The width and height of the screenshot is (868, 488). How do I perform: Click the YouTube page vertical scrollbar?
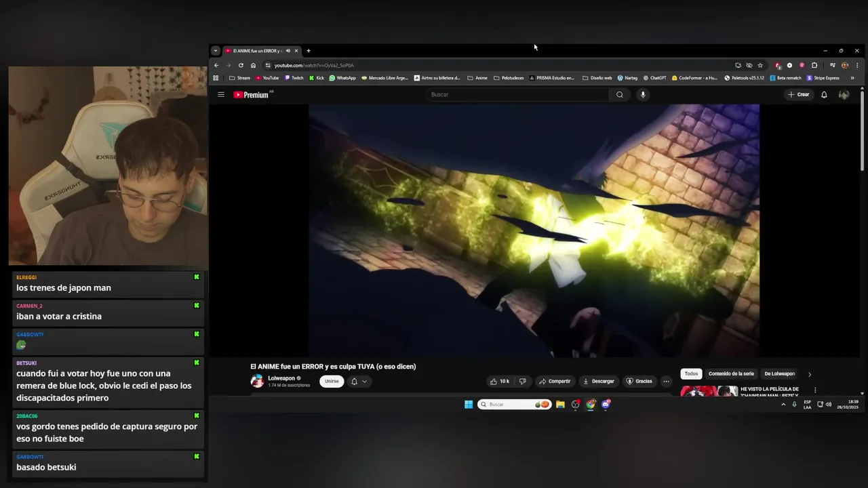point(863,131)
